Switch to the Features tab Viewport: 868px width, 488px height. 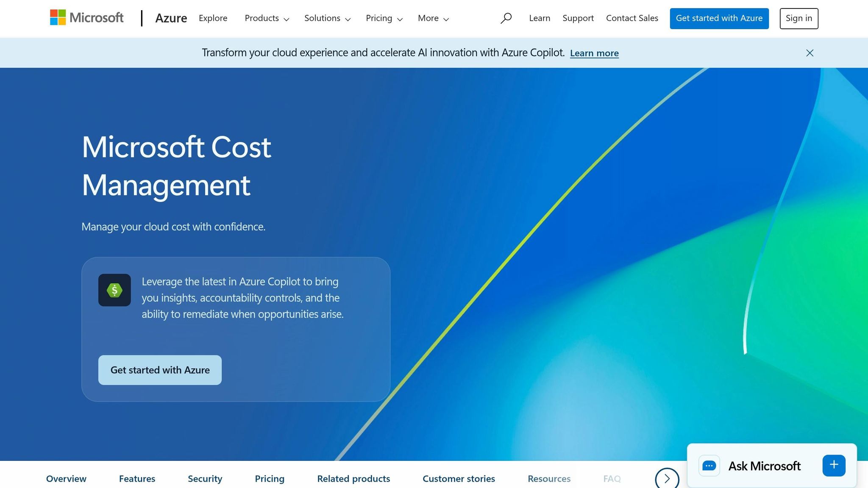[137, 479]
